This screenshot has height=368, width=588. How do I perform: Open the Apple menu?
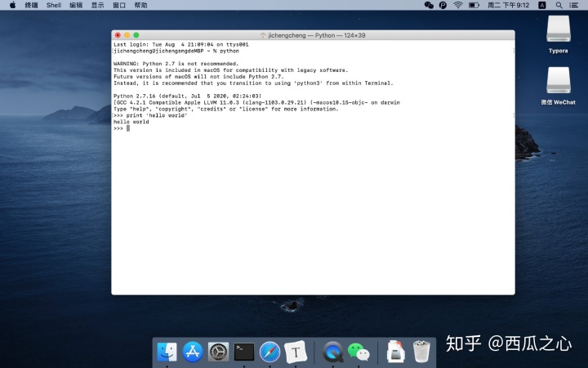coord(13,5)
